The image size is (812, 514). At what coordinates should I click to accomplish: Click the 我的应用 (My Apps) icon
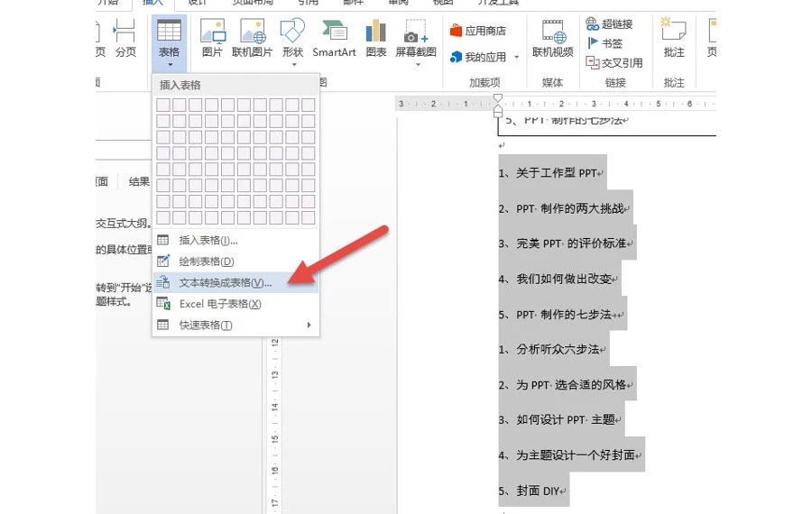[456, 57]
